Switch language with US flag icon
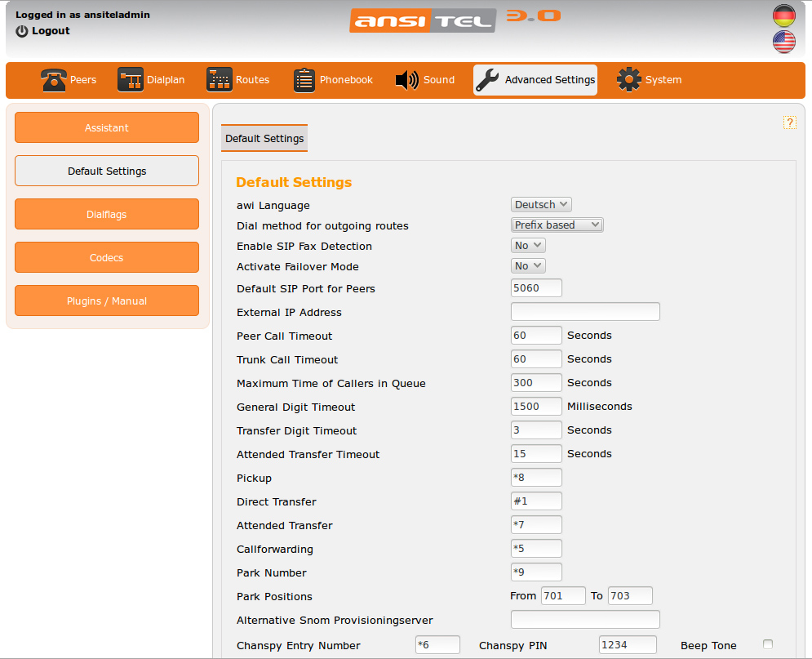 [x=783, y=42]
